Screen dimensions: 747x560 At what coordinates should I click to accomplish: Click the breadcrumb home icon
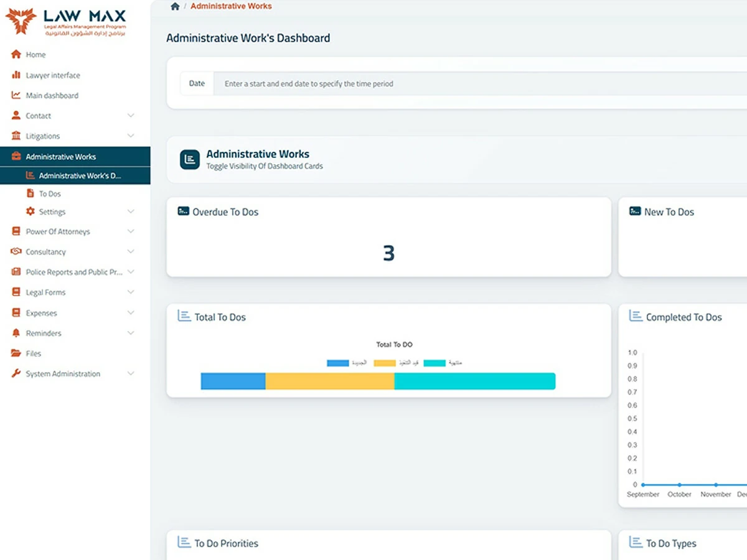click(x=175, y=6)
